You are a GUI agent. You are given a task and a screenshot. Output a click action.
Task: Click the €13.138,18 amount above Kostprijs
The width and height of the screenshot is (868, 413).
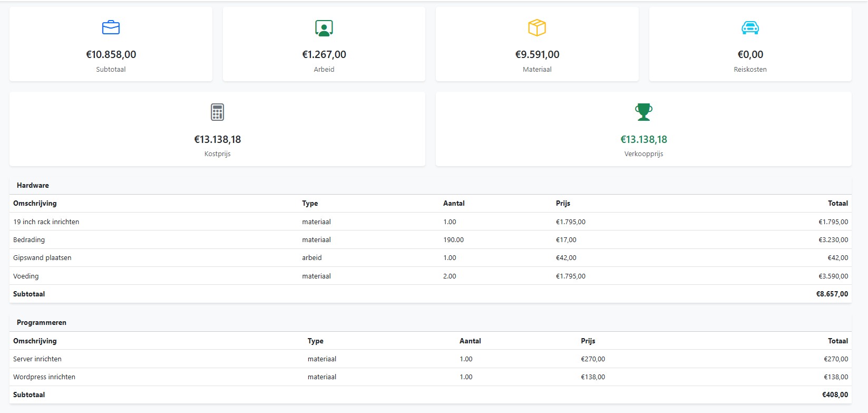click(x=218, y=139)
